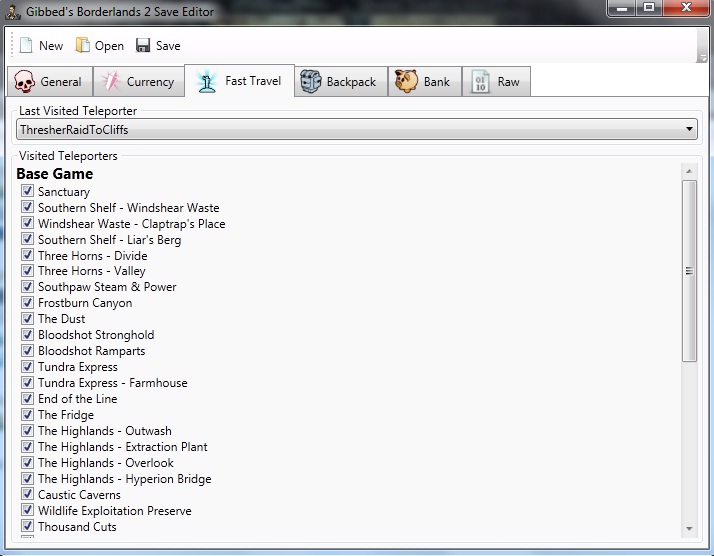Click the Open folder icon

[x=82, y=46]
